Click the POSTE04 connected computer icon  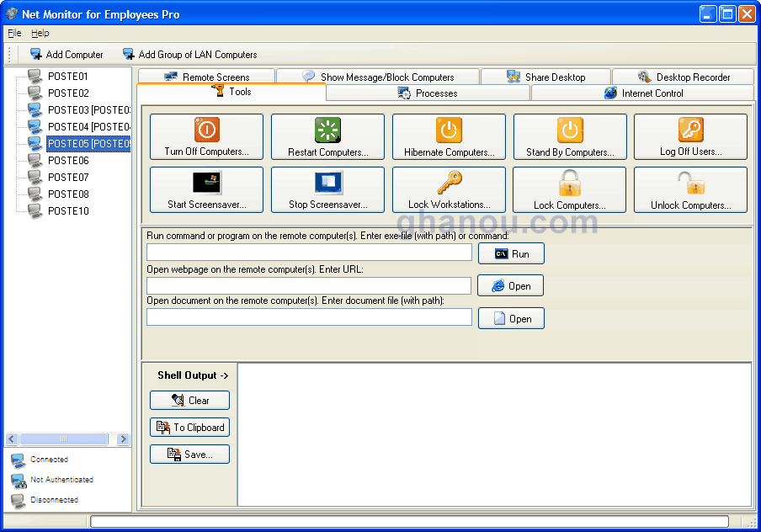click(35, 127)
